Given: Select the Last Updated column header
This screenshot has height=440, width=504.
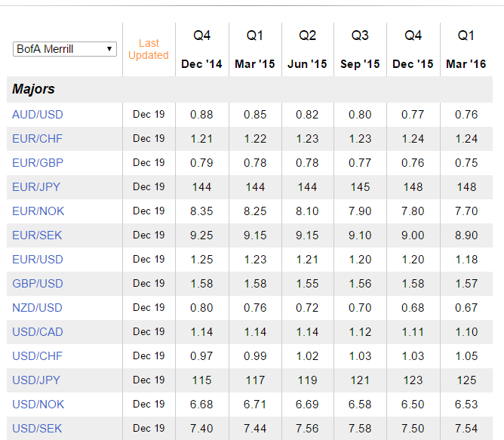Looking at the screenshot, I should pos(149,49).
